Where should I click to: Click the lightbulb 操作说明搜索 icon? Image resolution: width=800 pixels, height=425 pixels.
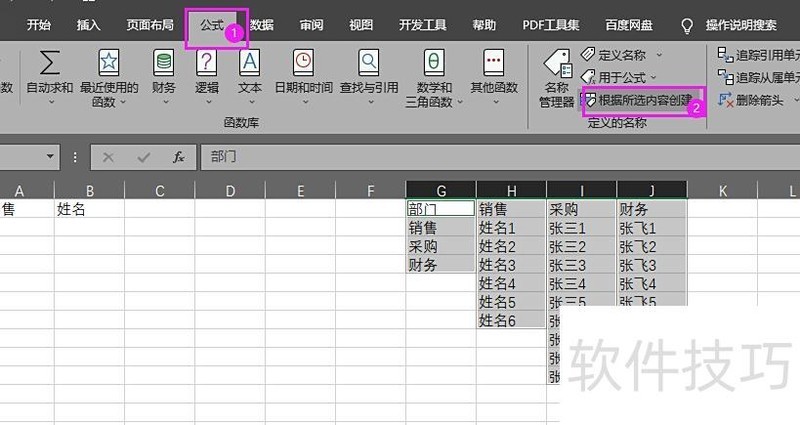click(x=687, y=26)
